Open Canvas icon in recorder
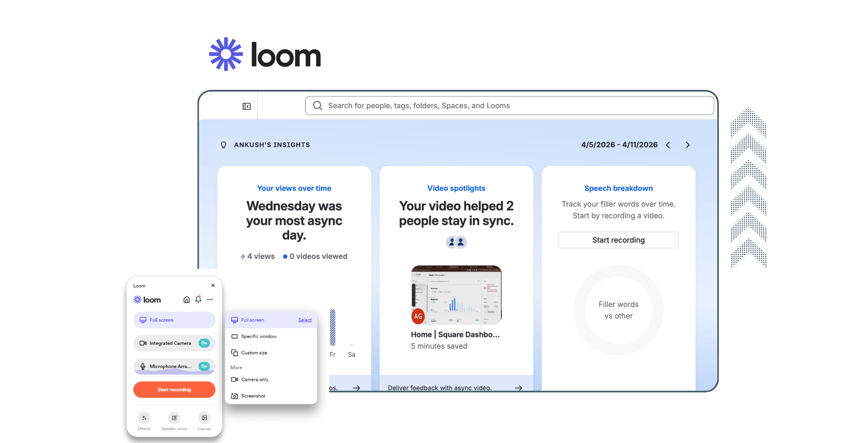The image size is (868, 443). (204, 418)
